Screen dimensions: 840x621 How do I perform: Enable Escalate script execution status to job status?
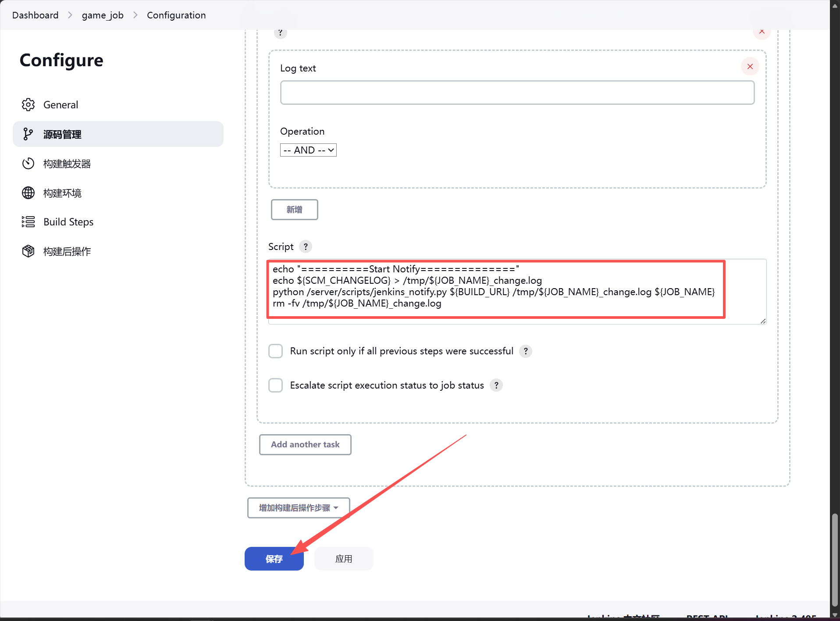(275, 385)
